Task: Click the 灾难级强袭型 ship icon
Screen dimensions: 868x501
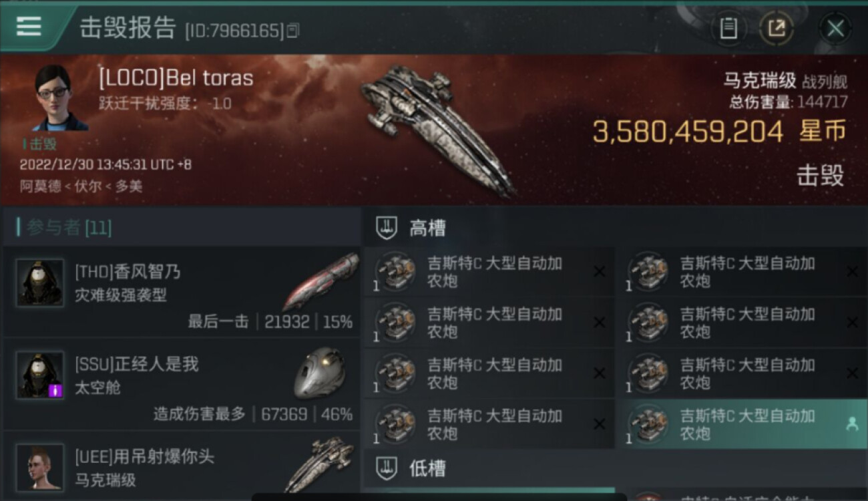Action: click(320, 283)
